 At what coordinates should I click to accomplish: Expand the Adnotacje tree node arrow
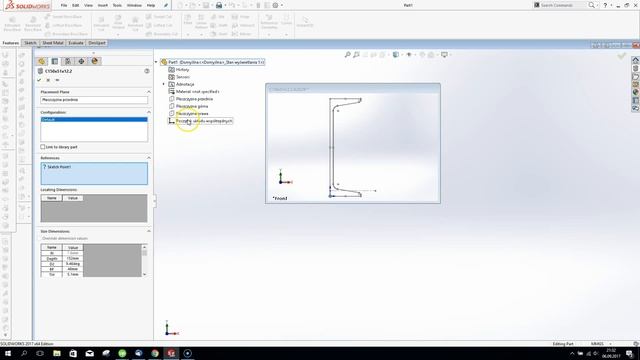click(164, 84)
